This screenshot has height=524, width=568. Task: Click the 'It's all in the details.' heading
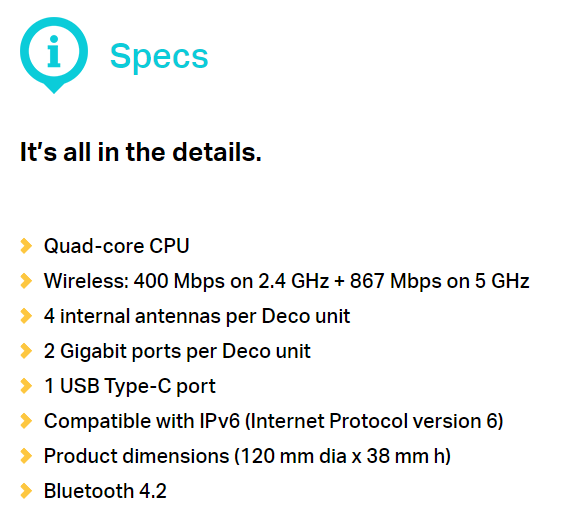pos(141,152)
